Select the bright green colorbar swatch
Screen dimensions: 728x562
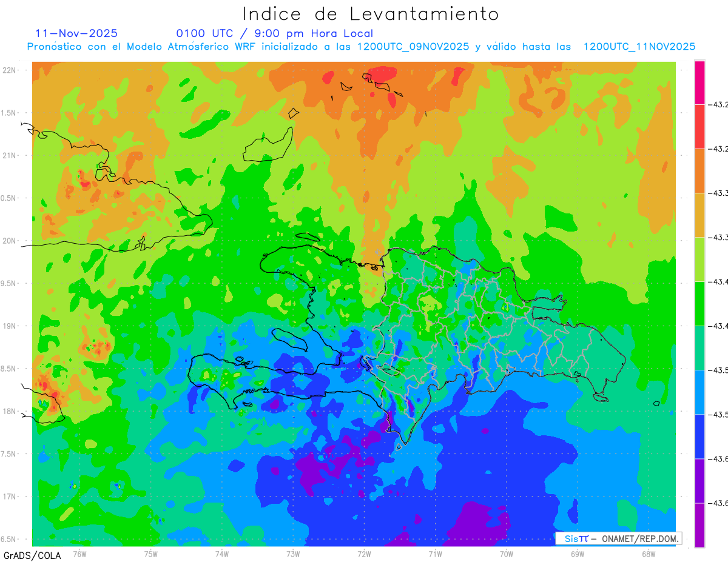click(699, 304)
